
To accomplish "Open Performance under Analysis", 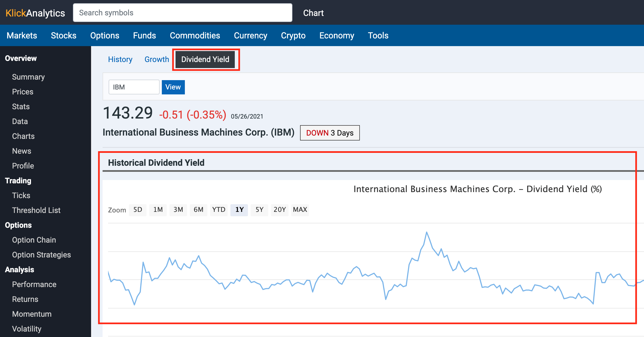I will click(x=34, y=284).
